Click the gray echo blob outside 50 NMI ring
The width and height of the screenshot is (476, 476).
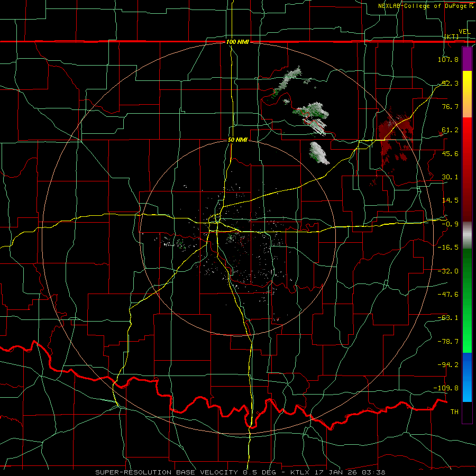tap(319, 153)
